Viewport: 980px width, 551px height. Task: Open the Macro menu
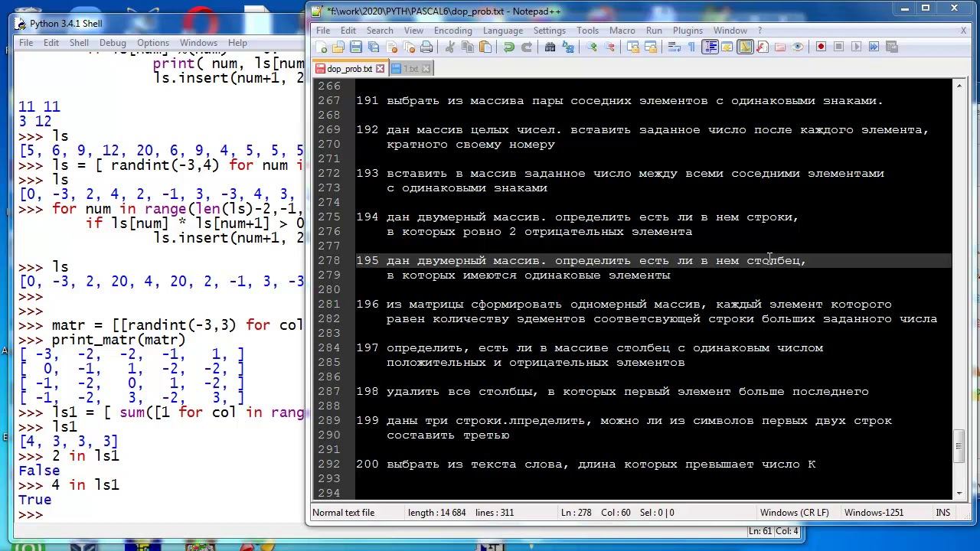coord(622,31)
